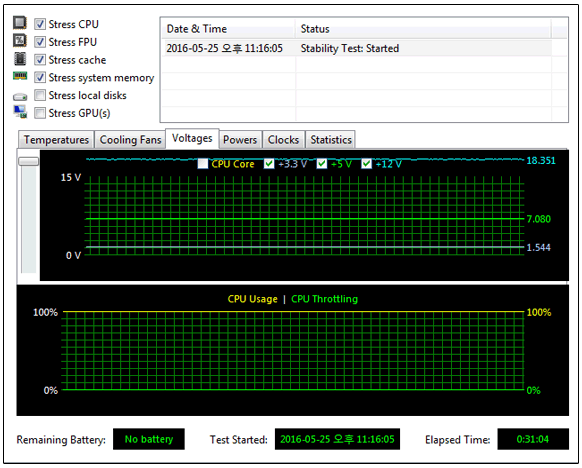Select the Stability Test: Started log row

tap(356, 48)
